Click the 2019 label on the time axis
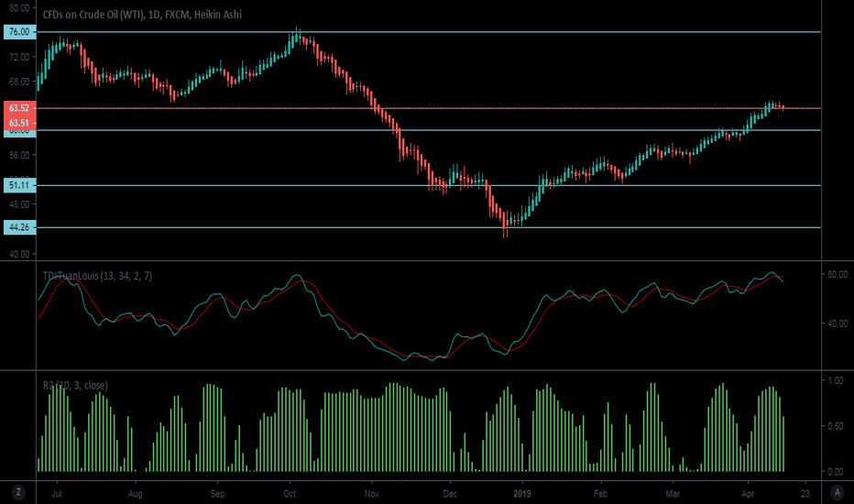This screenshot has width=854, height=504. click(522, 494)
